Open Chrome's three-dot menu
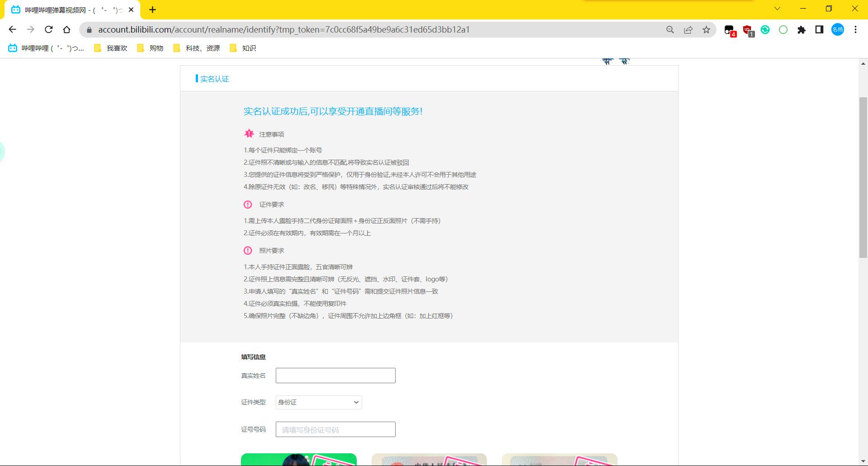 (855, 29)
